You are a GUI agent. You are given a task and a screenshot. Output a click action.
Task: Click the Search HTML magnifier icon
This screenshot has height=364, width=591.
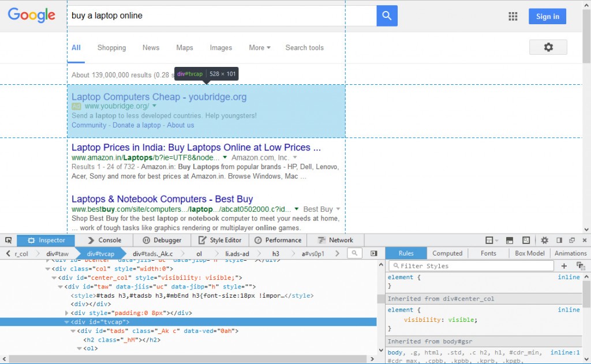tap(354, 253)
